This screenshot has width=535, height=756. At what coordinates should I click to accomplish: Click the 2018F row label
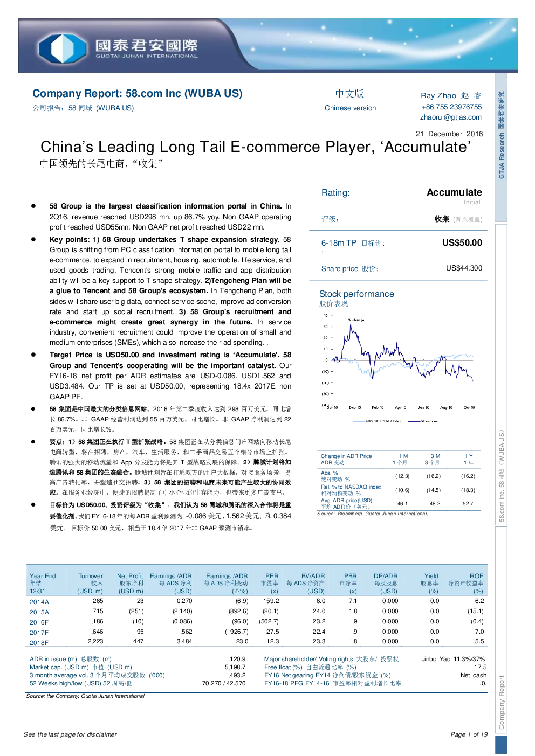(x=39, y=643)
